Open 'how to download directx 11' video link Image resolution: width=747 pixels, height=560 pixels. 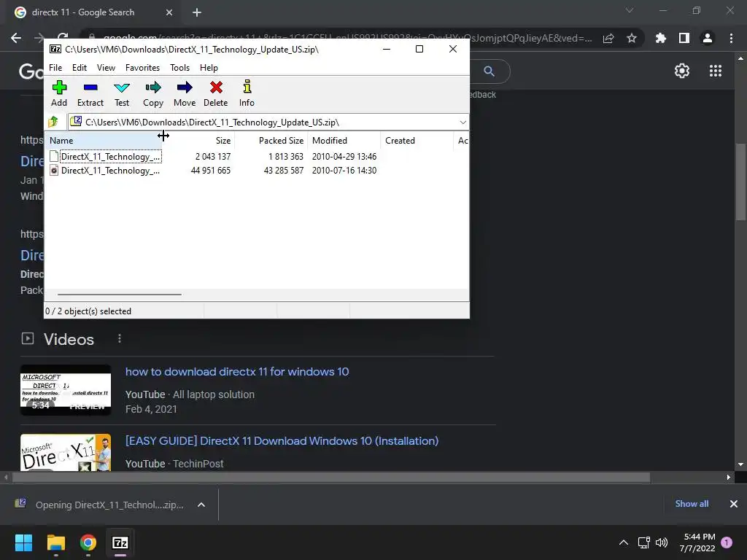(237, 371)
